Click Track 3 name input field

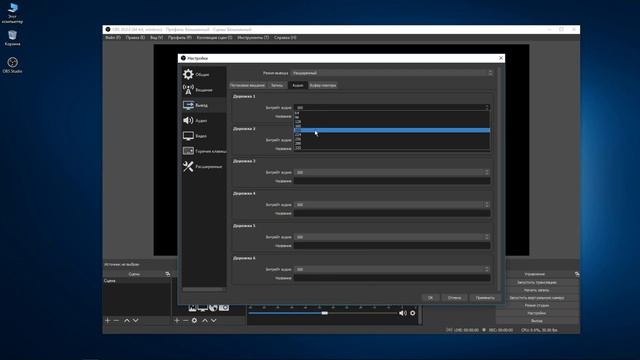(392, 181)
